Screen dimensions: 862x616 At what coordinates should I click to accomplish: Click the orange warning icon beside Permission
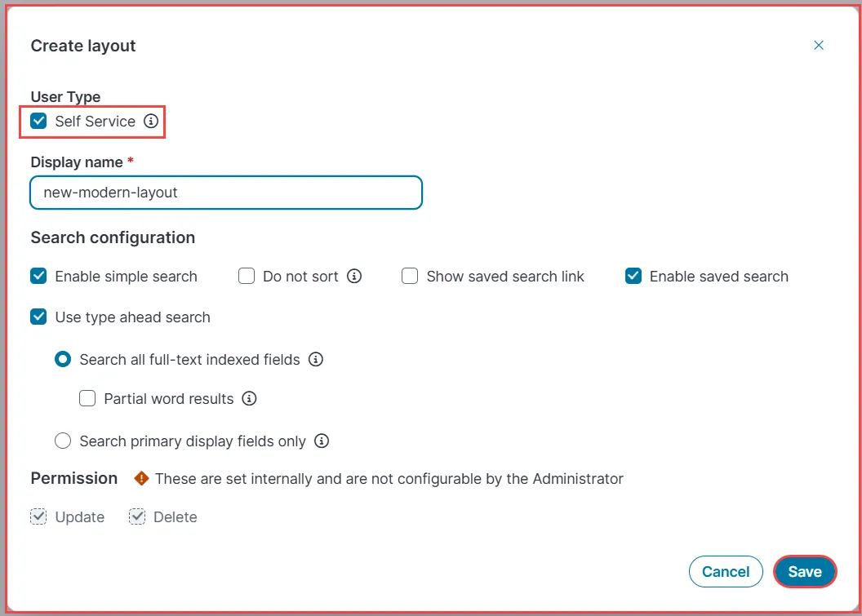point(141,478)
